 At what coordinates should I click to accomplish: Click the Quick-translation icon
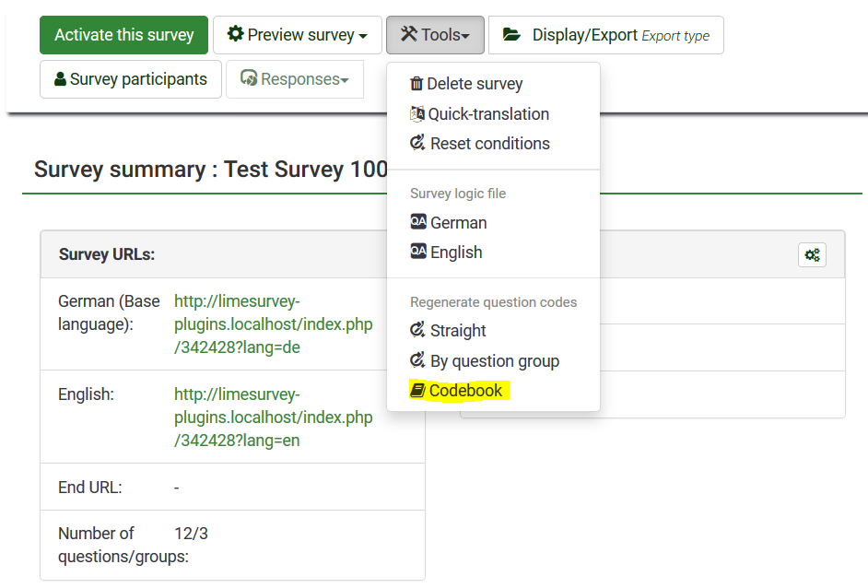coord(416,114)
